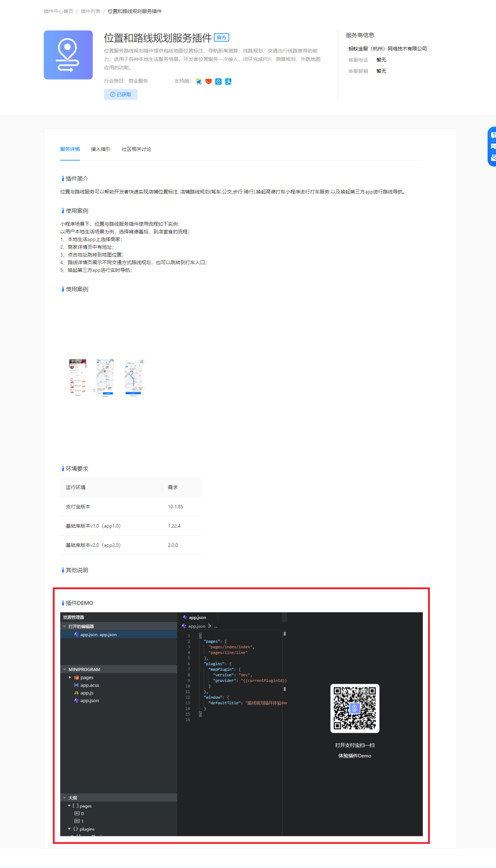Collapse the MINIPROGRAM section
This screenshot has height=868, width=496.
64,669
